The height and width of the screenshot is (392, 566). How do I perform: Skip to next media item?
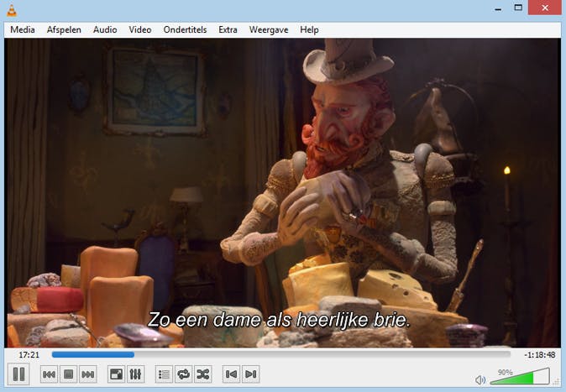(x=87, y=374)
